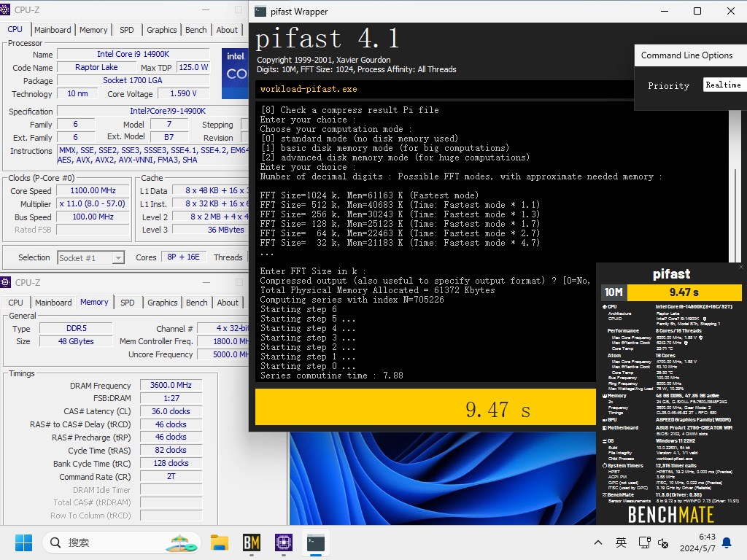Click the taskbar search box
This screenshot has width=747, height=560.
122,542
